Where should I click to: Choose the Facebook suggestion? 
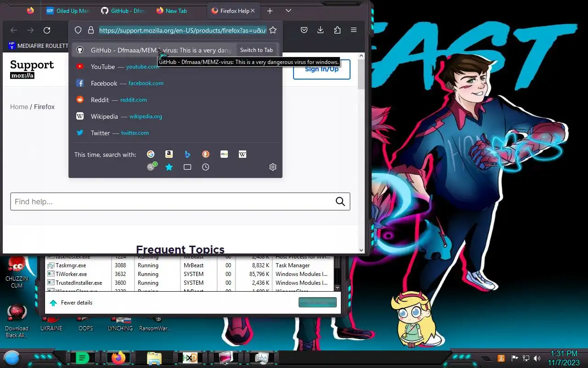coord(175,83)
